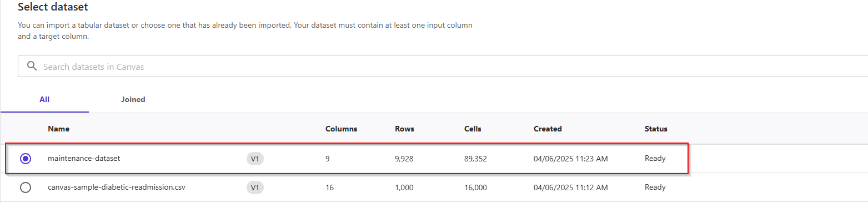This screenshot has width=868, height=203.
Task: Sort by the Status column header
Action: [656, 129]
